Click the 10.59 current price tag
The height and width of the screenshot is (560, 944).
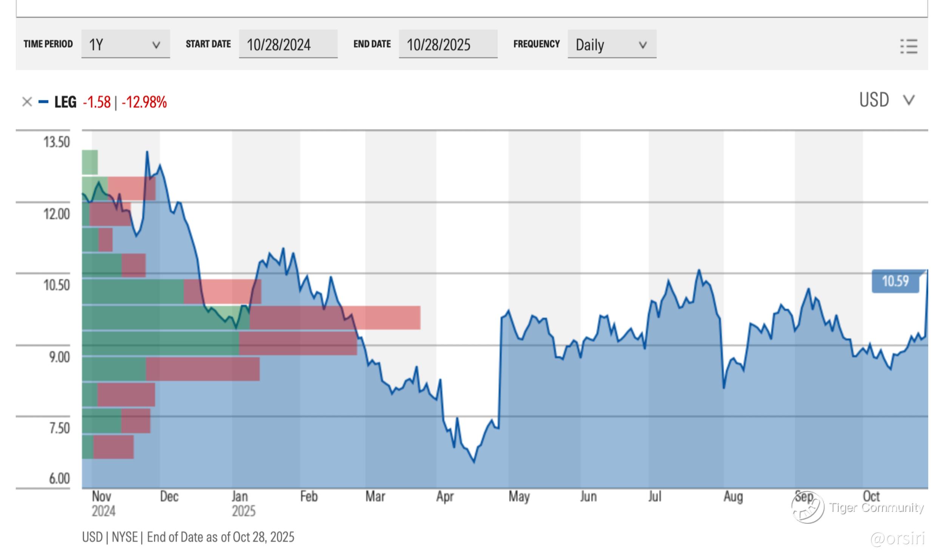[x=895, y=281]
